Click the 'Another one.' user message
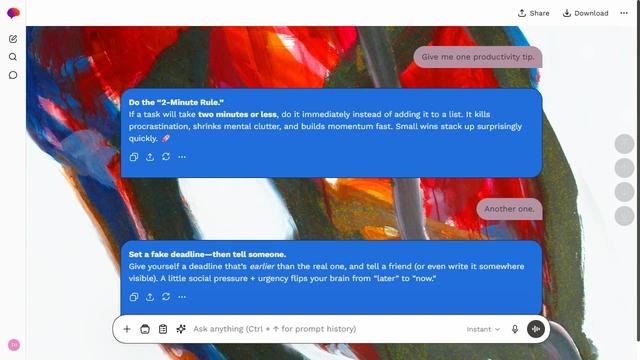Viewport: 640px width, 360px height. pos(509,209)
